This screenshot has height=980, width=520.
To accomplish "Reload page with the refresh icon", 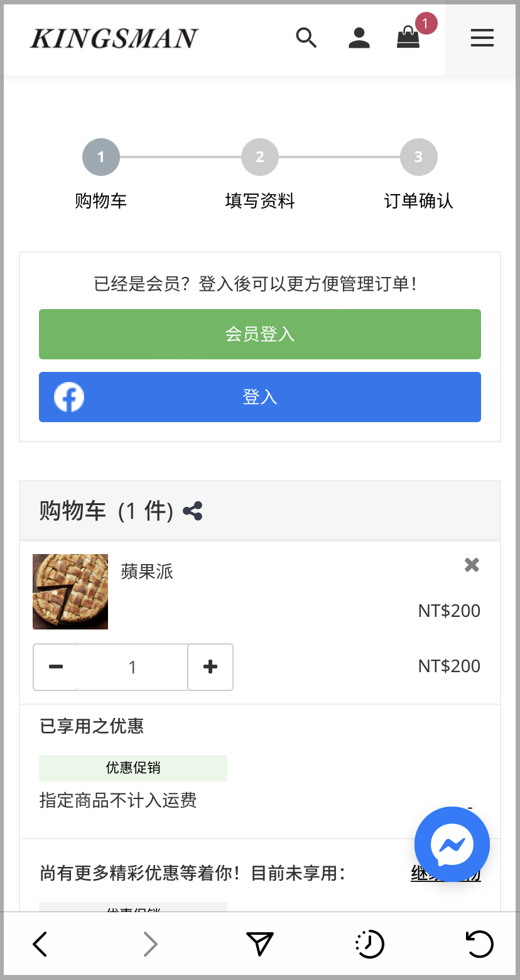I will click(480, 944).
